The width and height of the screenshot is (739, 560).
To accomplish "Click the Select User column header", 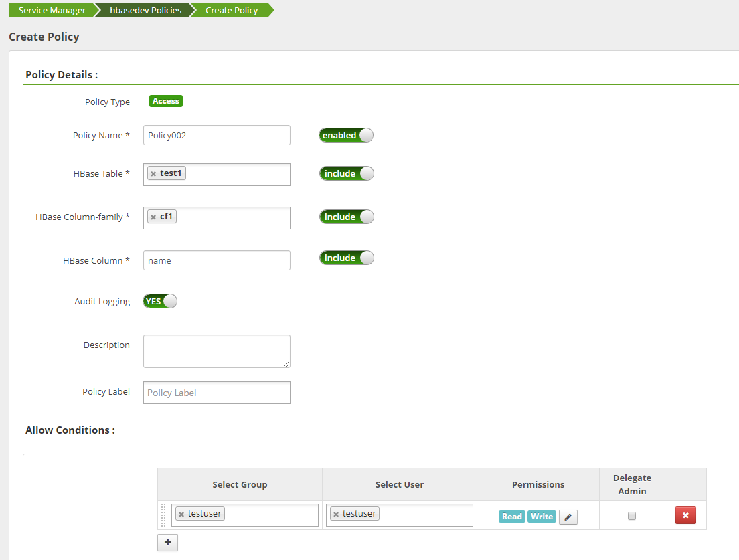I will 400,484.
